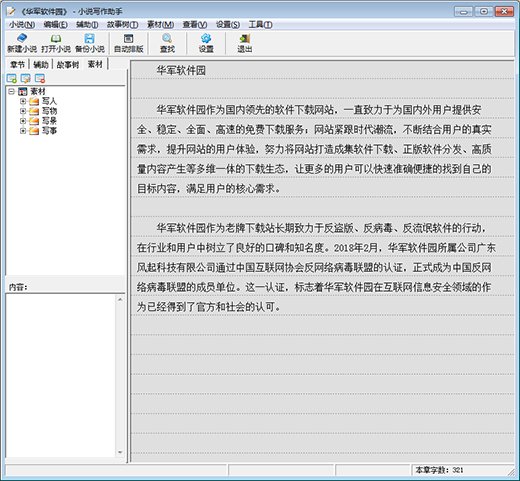Click the line starting 络病毒联盟的成员单位
Image resolution: width=520 pixels, height=481 pixels.
pos(314,287)
